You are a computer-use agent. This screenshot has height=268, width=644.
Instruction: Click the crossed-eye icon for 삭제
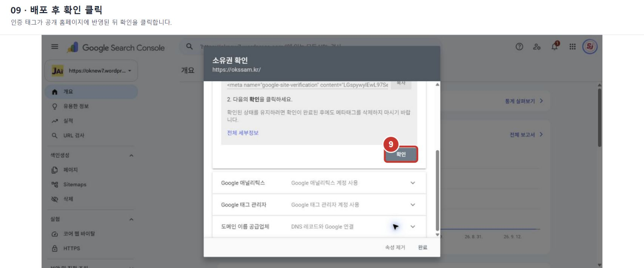[55, 199]
